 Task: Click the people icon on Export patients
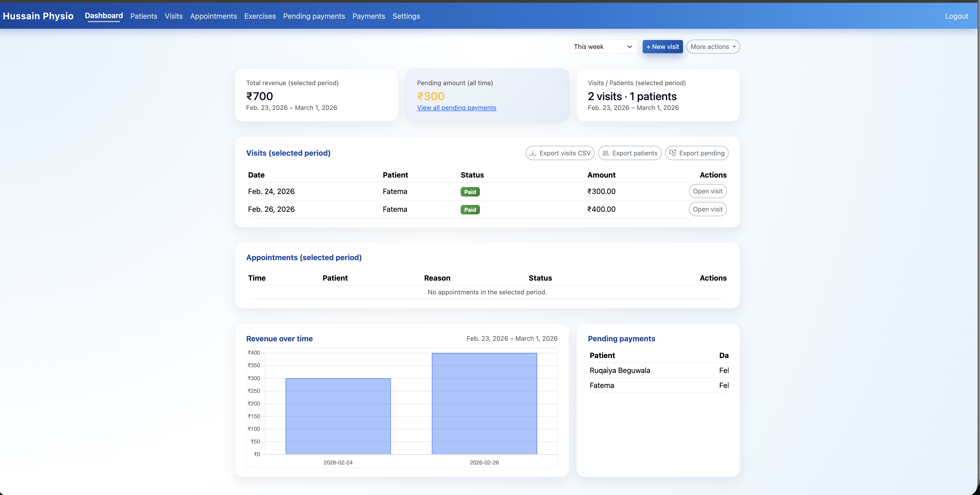[x=605, y=153]
